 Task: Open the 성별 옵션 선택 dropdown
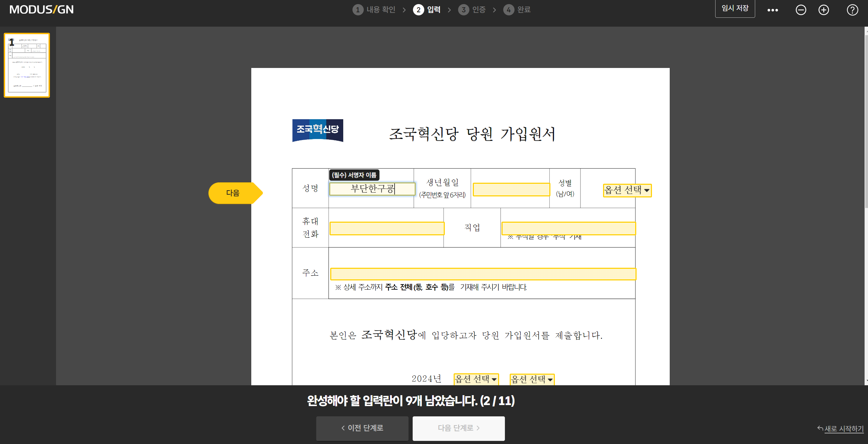(x=627, y=190)
